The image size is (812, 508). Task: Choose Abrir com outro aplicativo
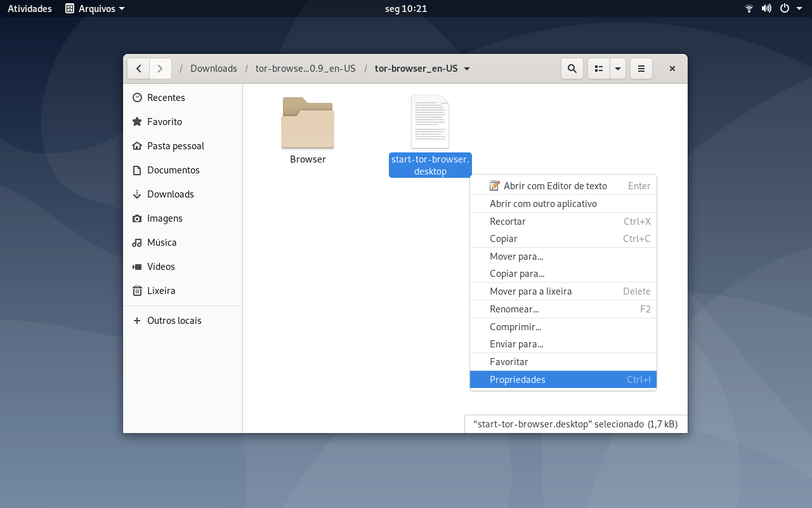point(563,204)
